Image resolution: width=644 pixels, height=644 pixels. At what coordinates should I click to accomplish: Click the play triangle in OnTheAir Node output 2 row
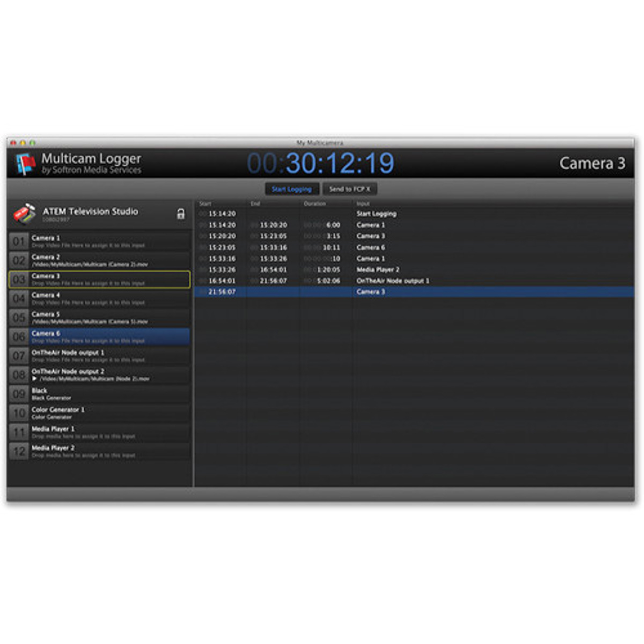[x=34, y=379]
